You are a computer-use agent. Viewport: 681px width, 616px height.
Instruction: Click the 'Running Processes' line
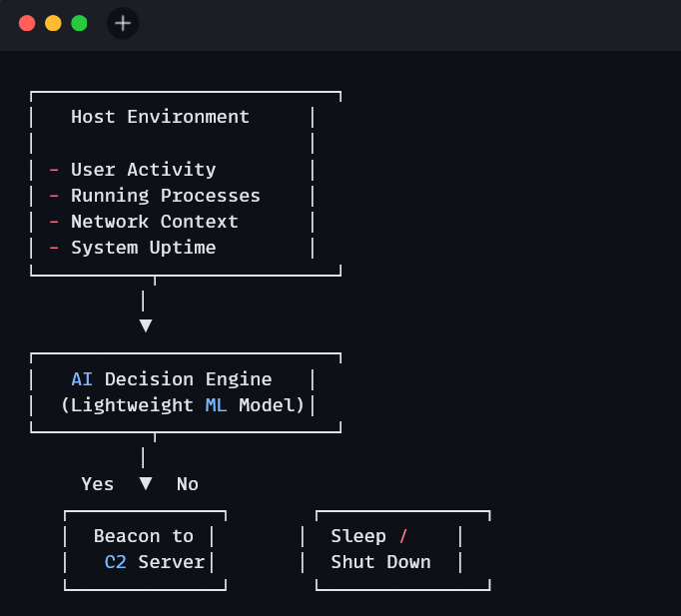click(x=166, y=196)
